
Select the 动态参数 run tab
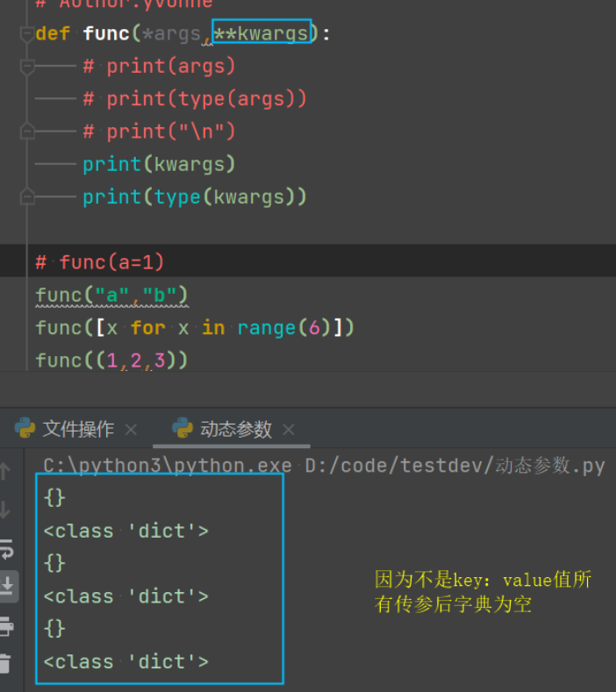pos(235,429)
